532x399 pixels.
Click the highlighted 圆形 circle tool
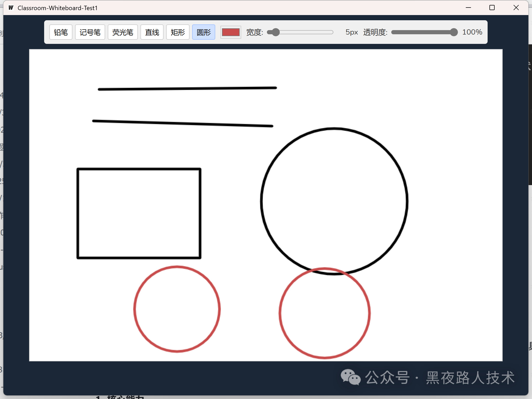point(204,32)
